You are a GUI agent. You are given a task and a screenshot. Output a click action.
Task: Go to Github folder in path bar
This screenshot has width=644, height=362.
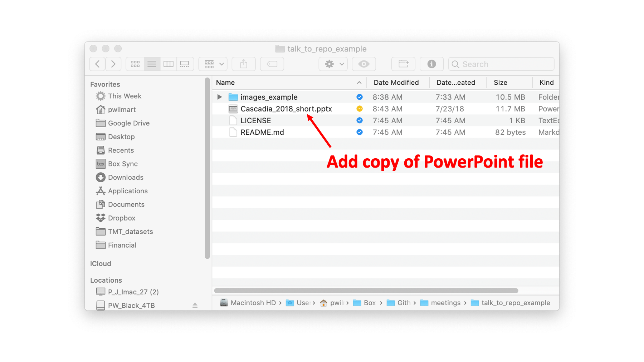[399, 303]
